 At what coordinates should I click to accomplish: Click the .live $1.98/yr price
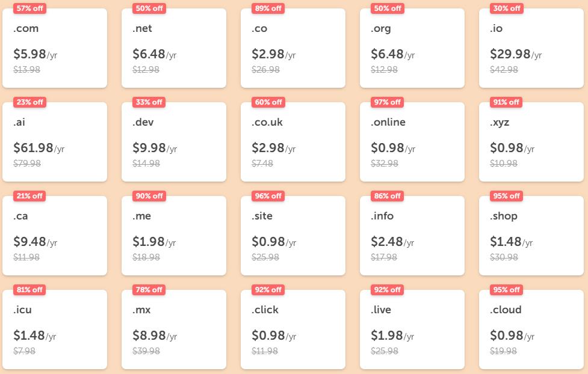tap(392, 336)
